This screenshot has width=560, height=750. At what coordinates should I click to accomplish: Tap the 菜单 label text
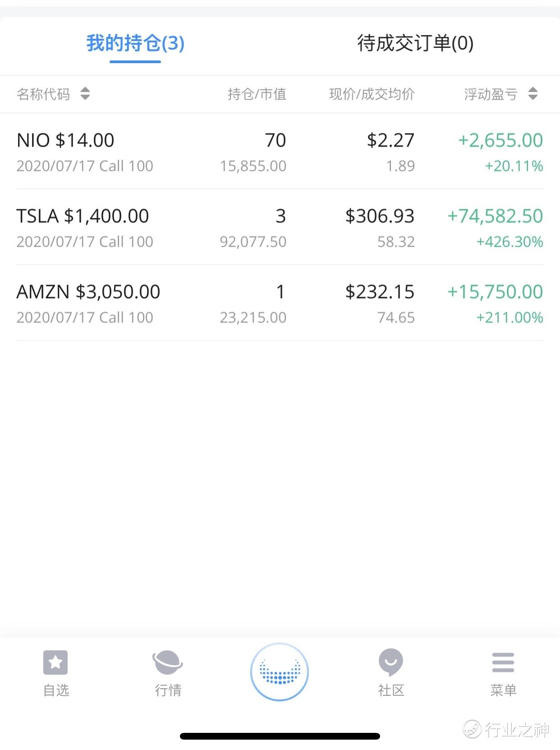tap(503, 690)
